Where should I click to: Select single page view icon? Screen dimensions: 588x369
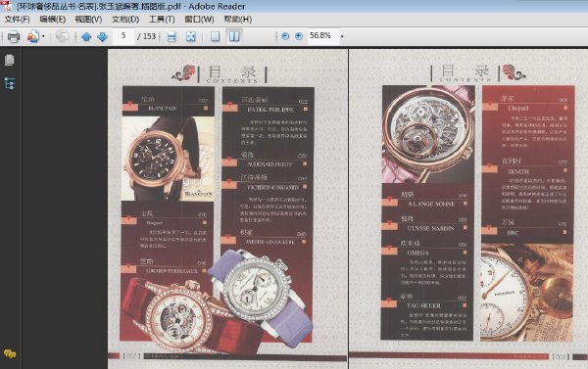coord(215,36)
